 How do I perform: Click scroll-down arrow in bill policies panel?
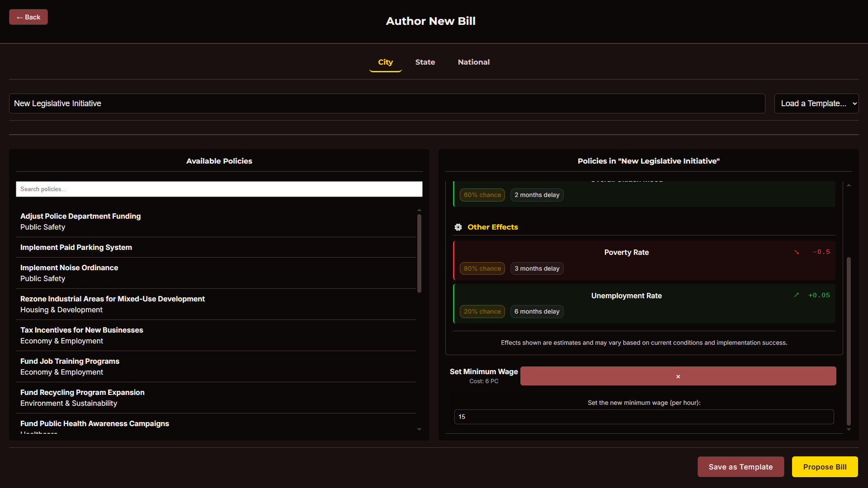[x=849, y=430]
